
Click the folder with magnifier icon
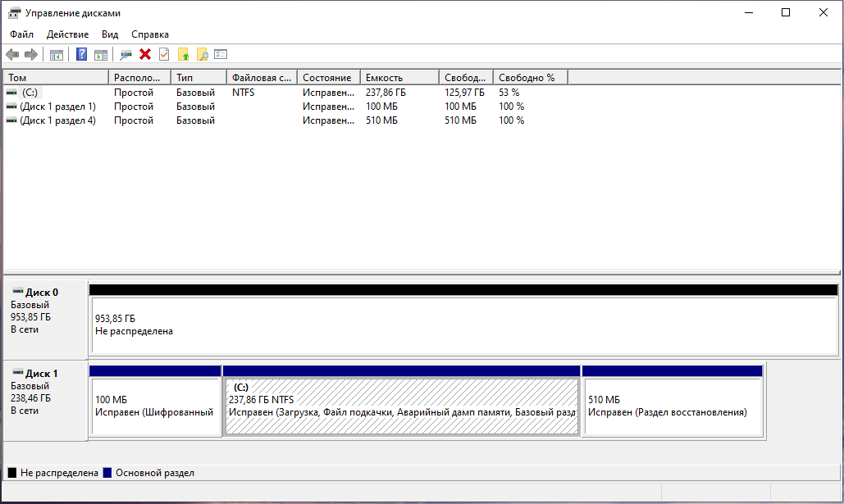point(202,54)
